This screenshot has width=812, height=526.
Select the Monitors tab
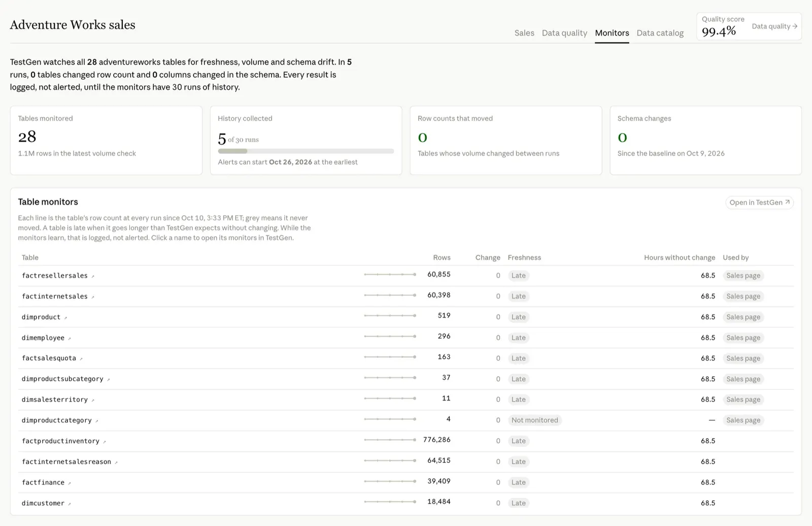[x=612, y=33]
